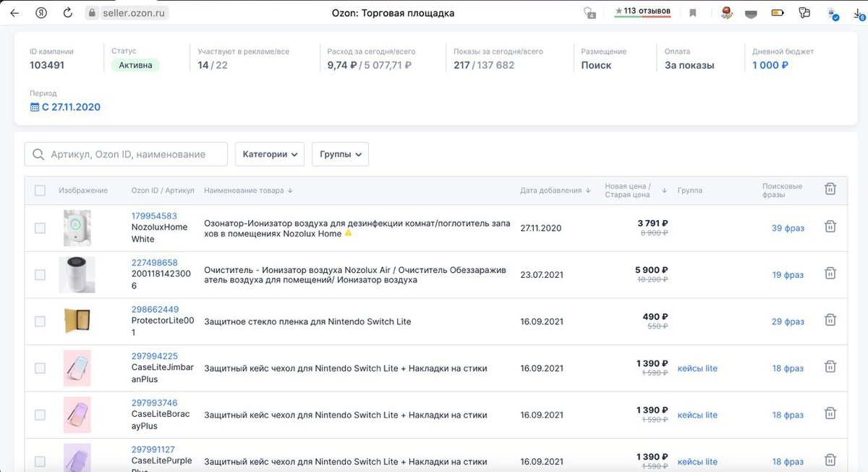Open the 39 фраз search phrases link
Viewport: 868px width, 472px height.
(787, 228)
